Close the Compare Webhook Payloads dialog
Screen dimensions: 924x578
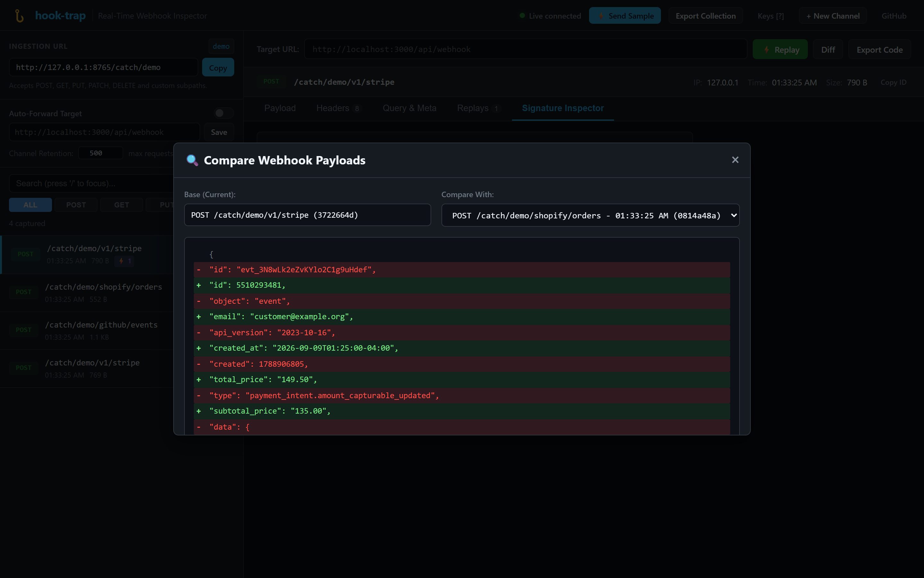[735, 160]
